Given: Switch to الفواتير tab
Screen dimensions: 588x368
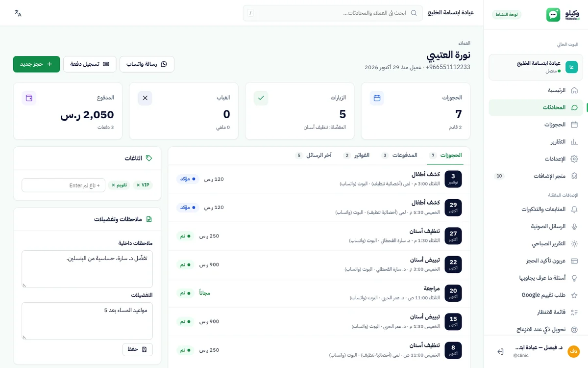Looking at the screenshot, I should click(x=357, y=156).
